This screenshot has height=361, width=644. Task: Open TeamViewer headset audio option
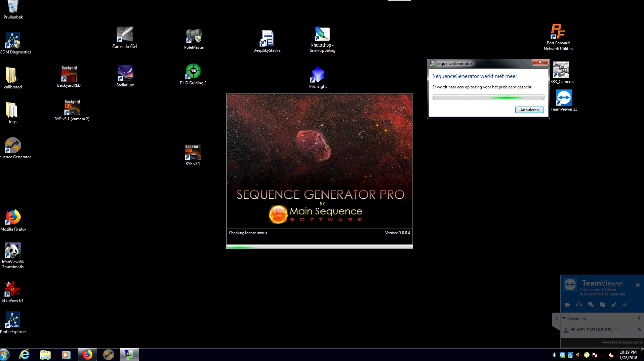(x=579, y=305)
